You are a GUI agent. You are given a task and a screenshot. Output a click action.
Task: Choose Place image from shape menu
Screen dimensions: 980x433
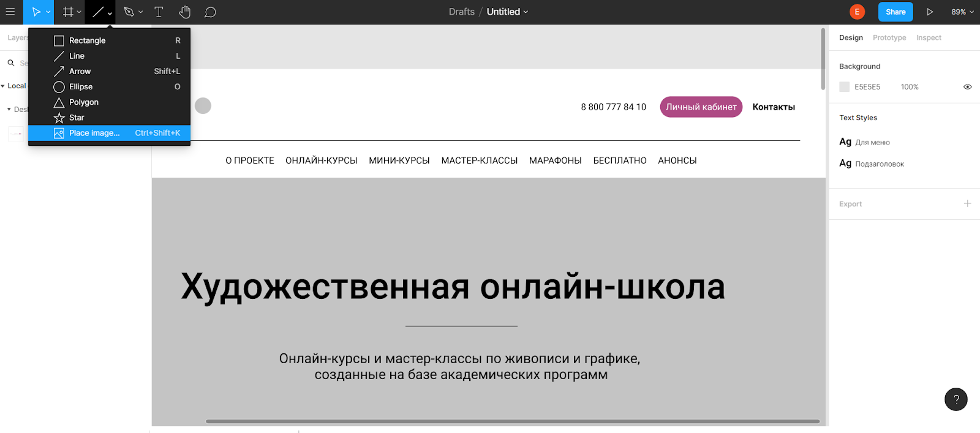tap(109, 133)
